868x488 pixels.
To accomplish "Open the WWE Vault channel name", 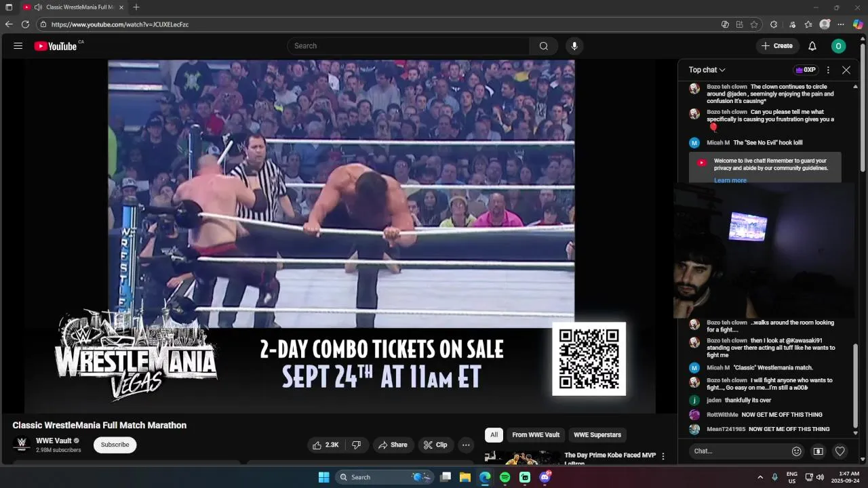I will click(54, 441).
